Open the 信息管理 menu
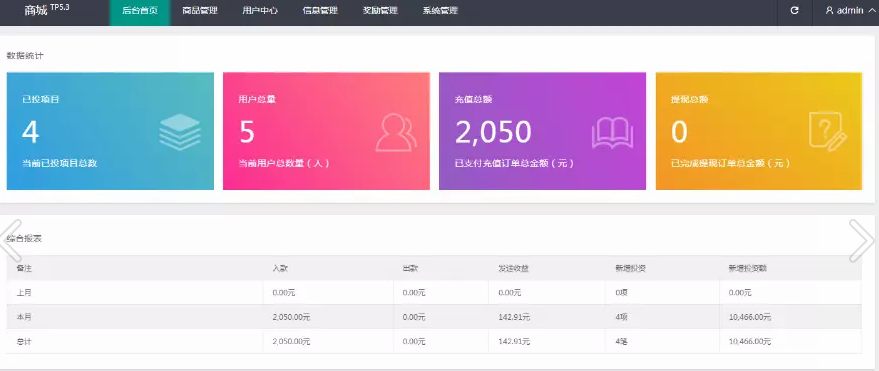Image resolution: width=879 pixels, height=371 pixels. 320,11
